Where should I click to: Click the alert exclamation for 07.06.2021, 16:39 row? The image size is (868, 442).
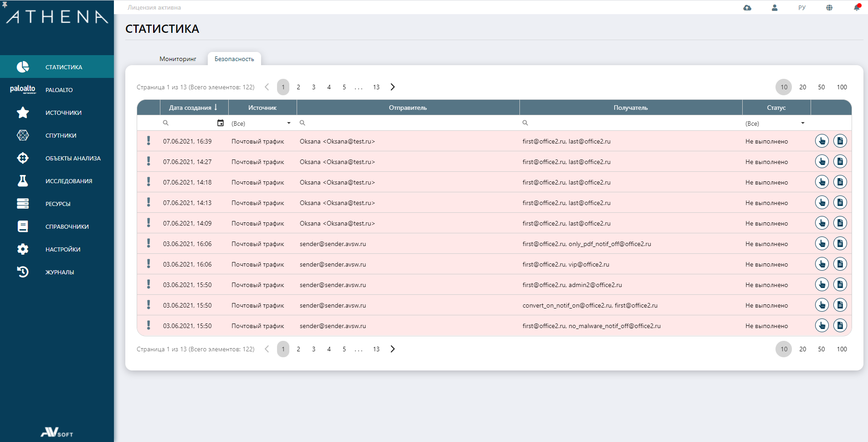pos(149,141)
